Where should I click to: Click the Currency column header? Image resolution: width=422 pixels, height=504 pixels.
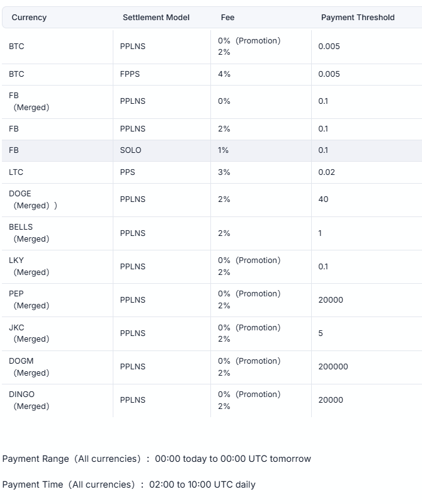tap(29, 18)
